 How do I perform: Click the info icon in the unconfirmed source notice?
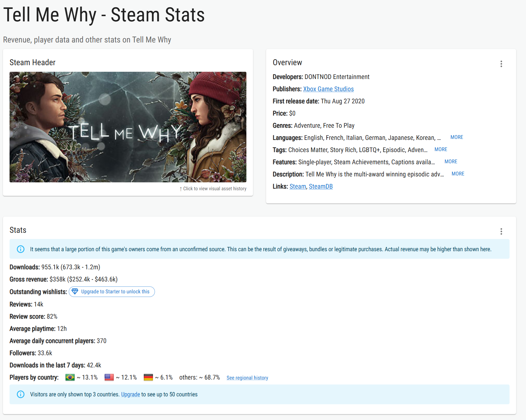(21, 249)
